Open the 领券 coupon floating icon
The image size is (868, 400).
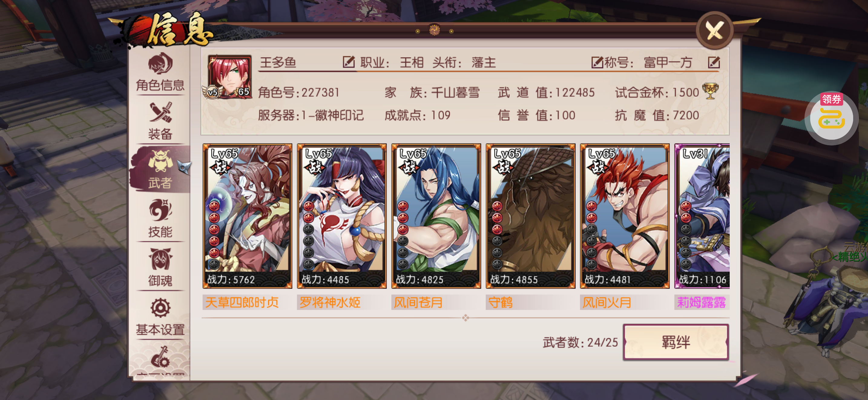click(x=831, y=117)
